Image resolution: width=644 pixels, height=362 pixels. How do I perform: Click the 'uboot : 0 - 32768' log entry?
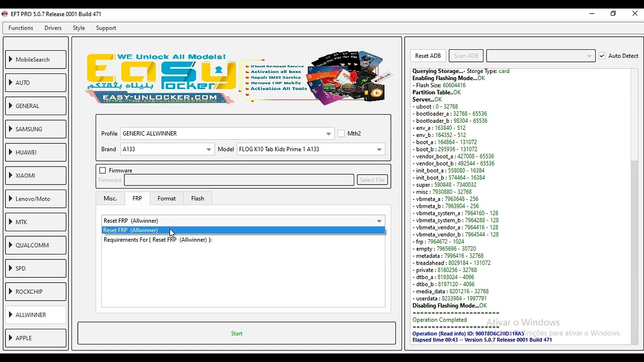coord(435,107)
